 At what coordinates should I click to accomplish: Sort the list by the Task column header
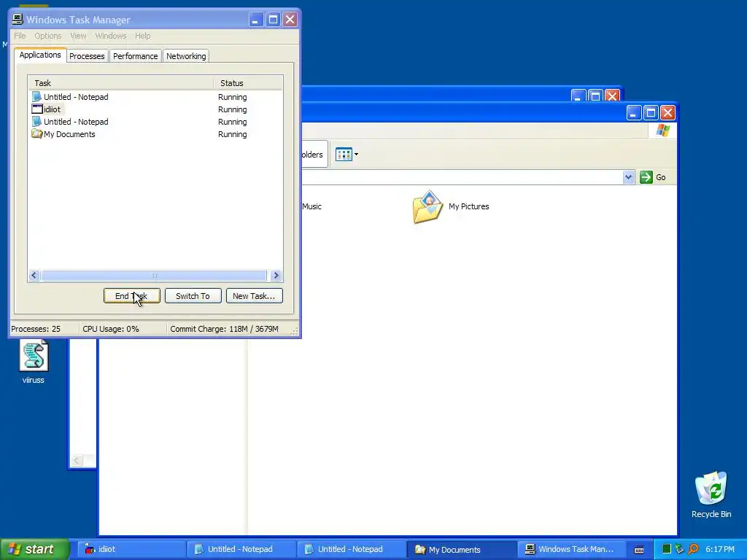pyautogui.click(x=121, y=83)
